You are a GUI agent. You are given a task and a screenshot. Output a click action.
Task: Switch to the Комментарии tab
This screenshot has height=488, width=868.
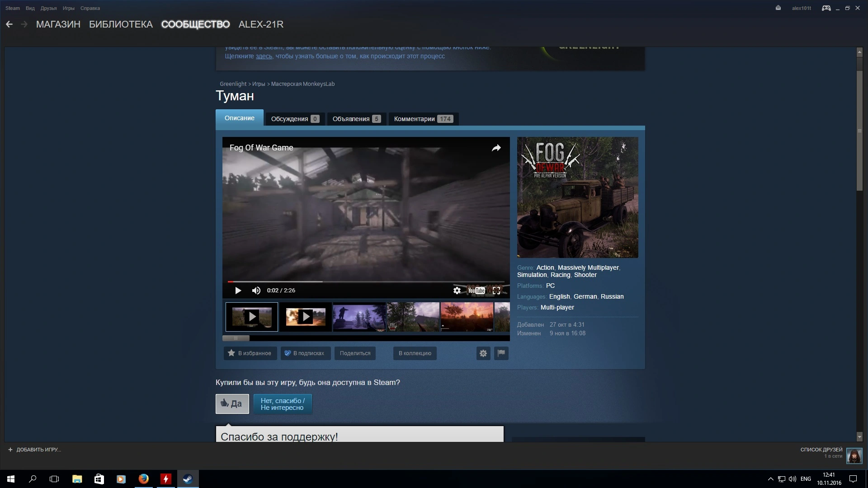[x=424, y=119]
